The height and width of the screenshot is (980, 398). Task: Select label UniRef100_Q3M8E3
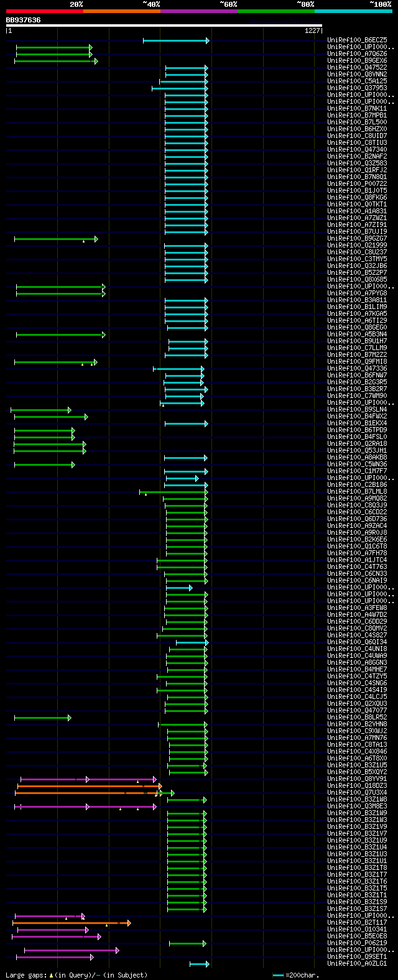pos(357,807)
